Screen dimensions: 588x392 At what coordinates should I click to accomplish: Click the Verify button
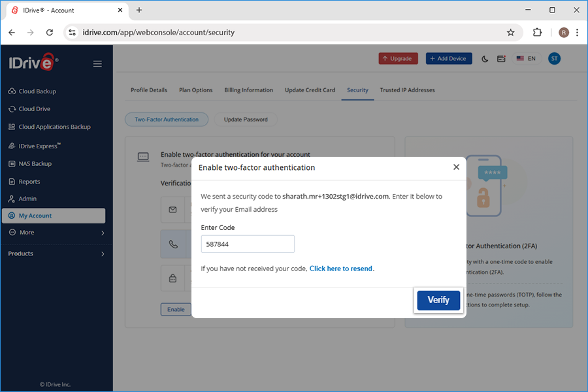pyautogui.click(x=438, y=300)
